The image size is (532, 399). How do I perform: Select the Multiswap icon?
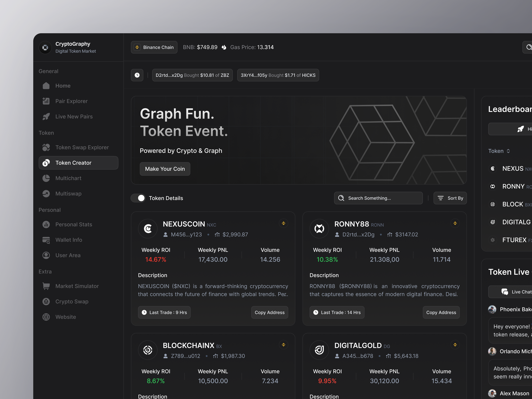click(46, 194)
